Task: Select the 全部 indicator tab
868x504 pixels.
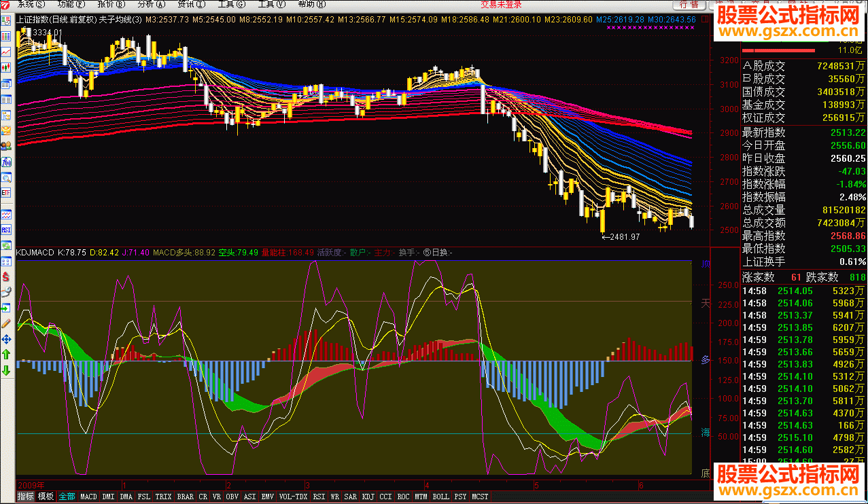Action: pyautogui.click(x=67, y=497)
